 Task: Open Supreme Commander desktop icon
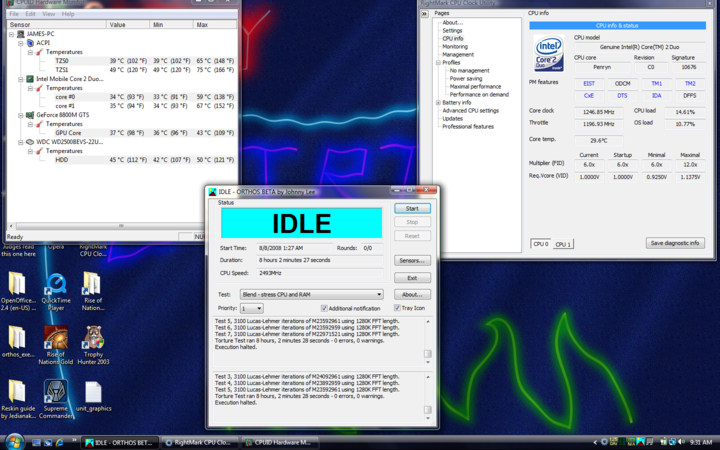56,392
